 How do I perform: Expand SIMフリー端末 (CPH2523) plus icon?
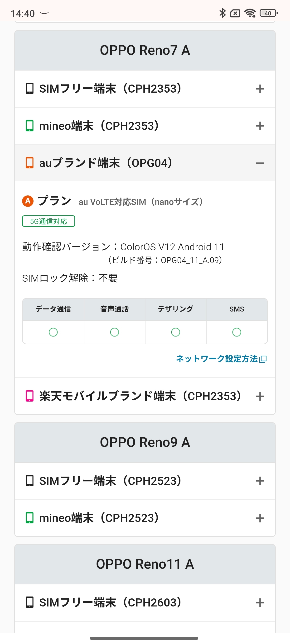coord(260,481)
